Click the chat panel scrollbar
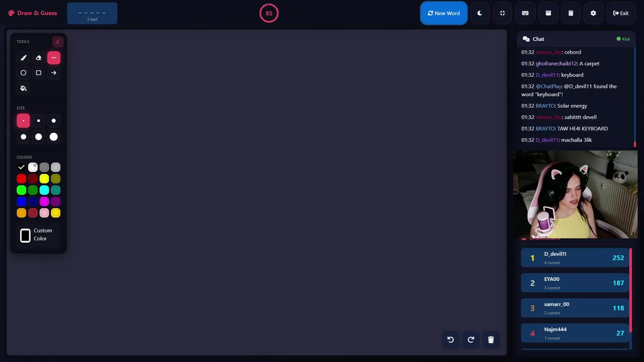 point(635,97)
